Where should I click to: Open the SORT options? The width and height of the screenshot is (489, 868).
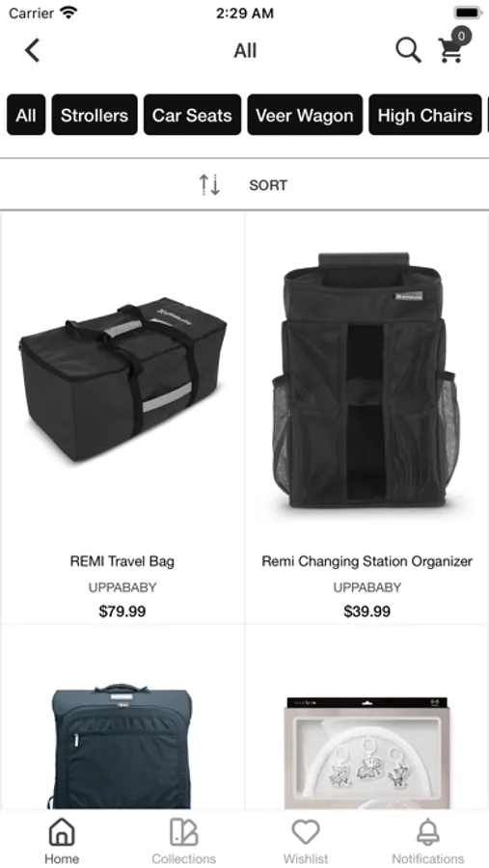click(x=268, y=185)
